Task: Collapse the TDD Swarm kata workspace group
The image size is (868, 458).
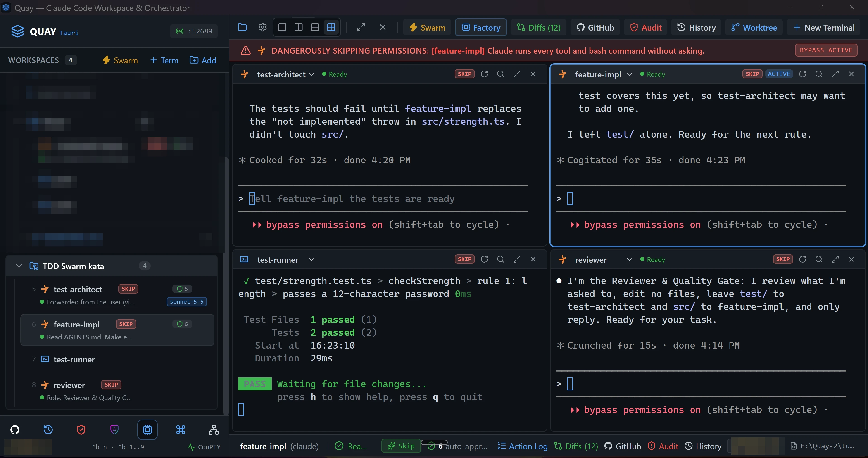Action: pos(19,266)
